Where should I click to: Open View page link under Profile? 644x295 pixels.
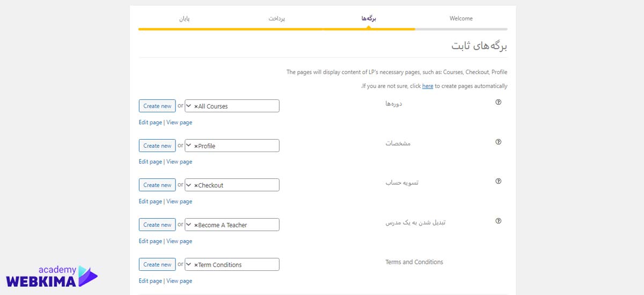point(179,162)
